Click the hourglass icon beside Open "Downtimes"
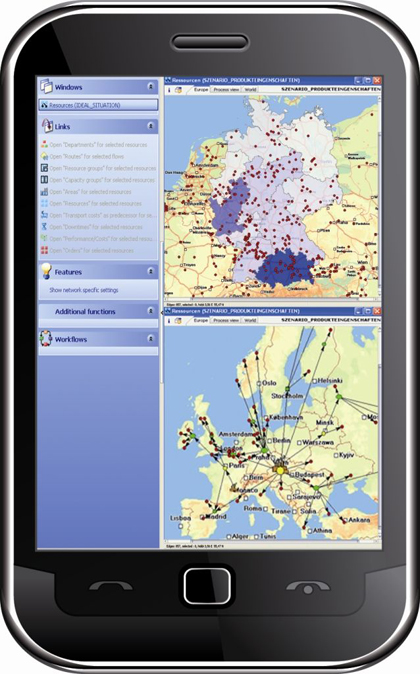Viewport: 420px width, 674px height. click(44, 227)
